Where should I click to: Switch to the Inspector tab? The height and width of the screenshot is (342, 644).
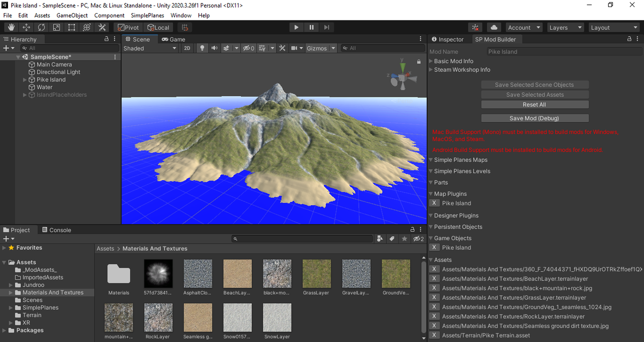coord(447,39)
